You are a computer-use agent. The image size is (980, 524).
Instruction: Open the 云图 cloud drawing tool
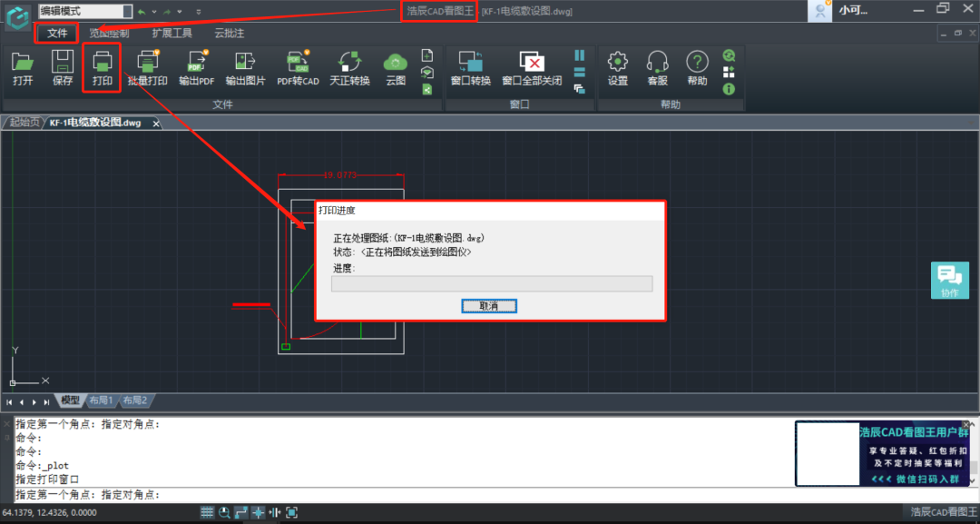pos(395,68)
